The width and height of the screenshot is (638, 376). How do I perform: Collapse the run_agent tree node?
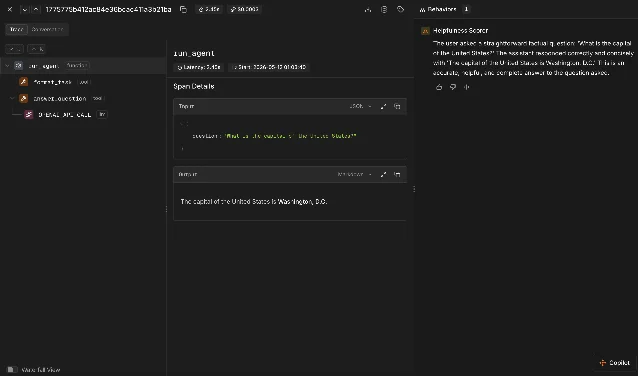7,66
